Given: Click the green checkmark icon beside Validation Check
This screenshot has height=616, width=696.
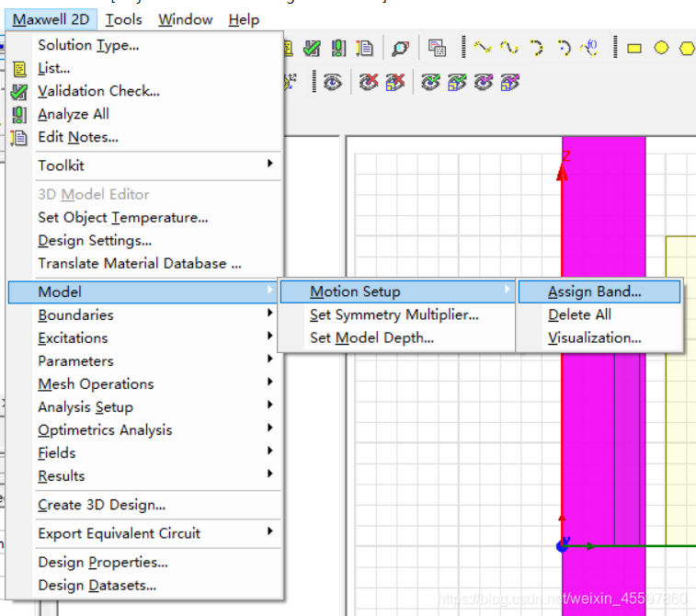Looking at the screenshot, I should 19,92.
